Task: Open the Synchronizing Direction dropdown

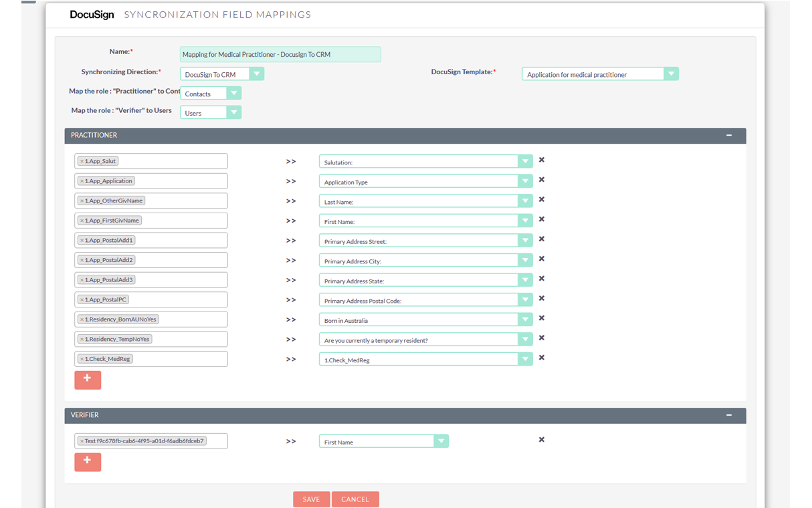Action: [222, 74]
